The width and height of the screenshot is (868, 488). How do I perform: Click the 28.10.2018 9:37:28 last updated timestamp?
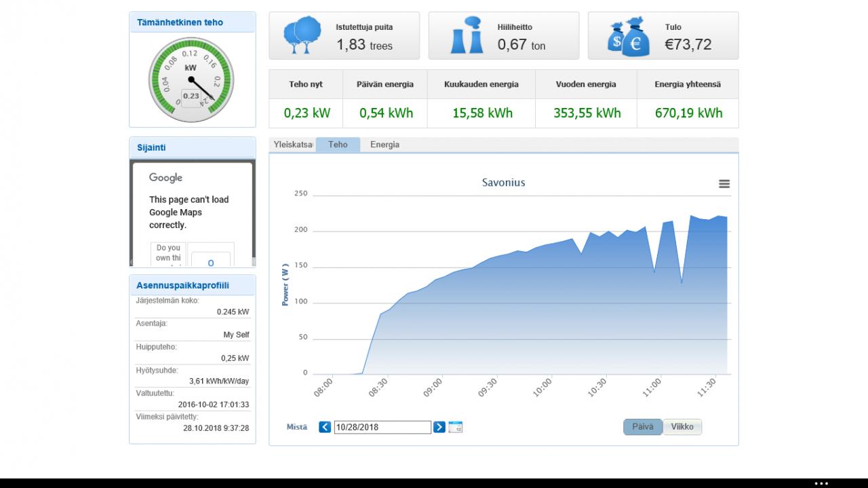(x=216, y=428)
